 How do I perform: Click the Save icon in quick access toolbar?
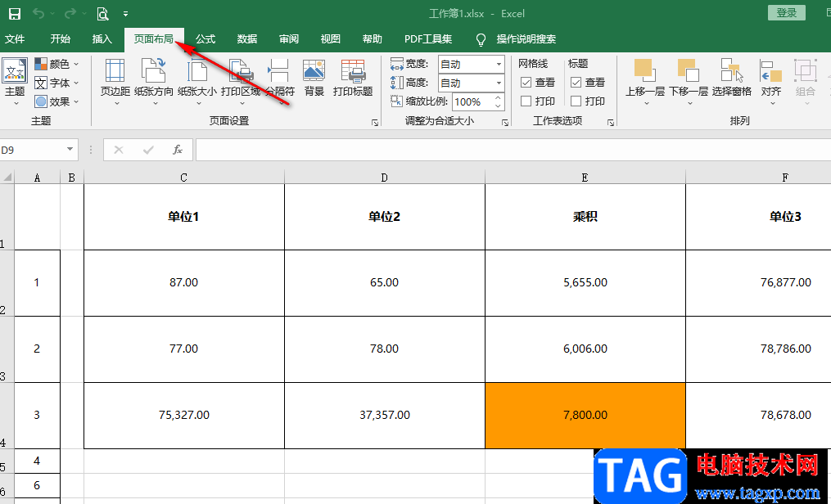pyautogui.click(x=15, y=14)
